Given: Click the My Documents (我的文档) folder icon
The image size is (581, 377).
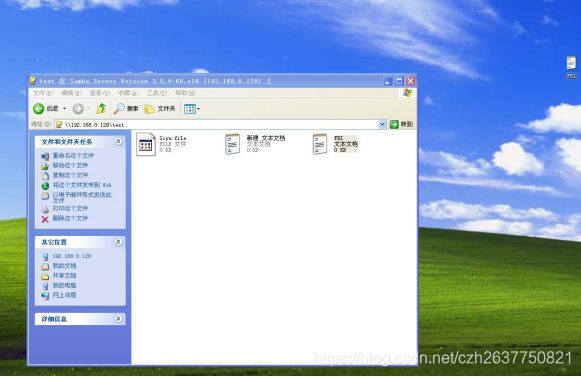Looking at the screenshot, I should click(45, 267).
